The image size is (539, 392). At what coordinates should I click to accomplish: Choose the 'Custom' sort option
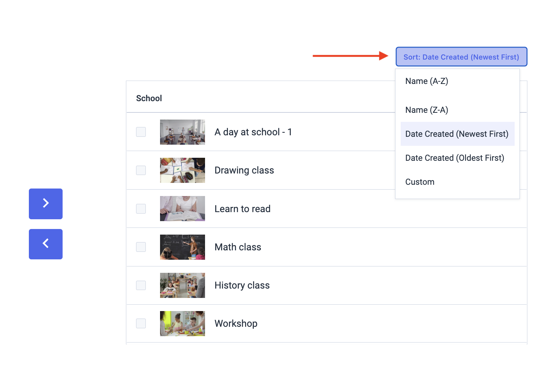click(419, 182)
